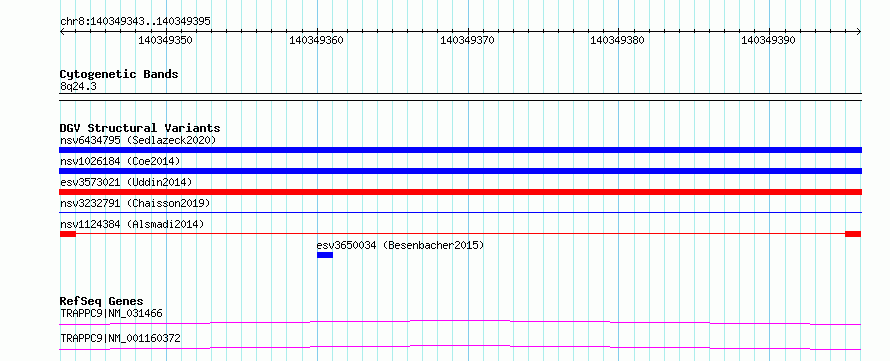The height and width of the screenshot is (361, 890).
Task: Click ruler tick label 140349360
Action: click(316, 40)
